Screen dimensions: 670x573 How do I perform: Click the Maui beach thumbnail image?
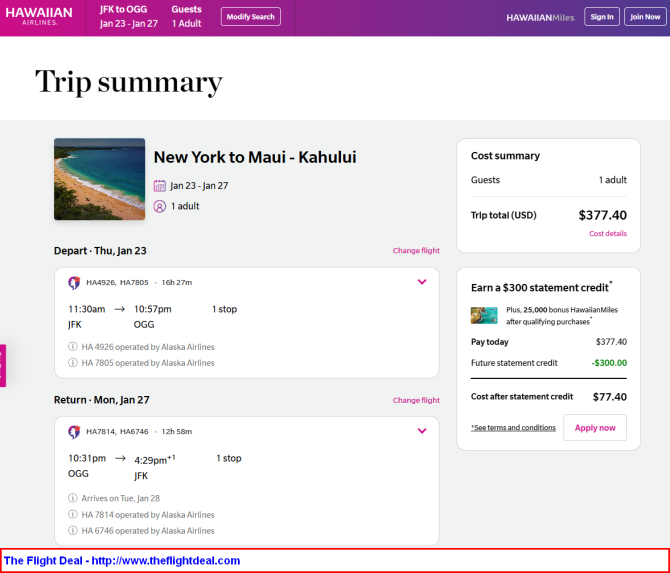[x=100, y=179]
